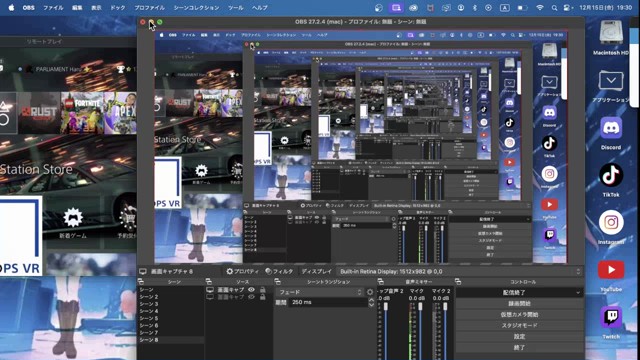
Task: Toggle visibility eye of the top 画面キャプ source
Action: pos(251,290)
